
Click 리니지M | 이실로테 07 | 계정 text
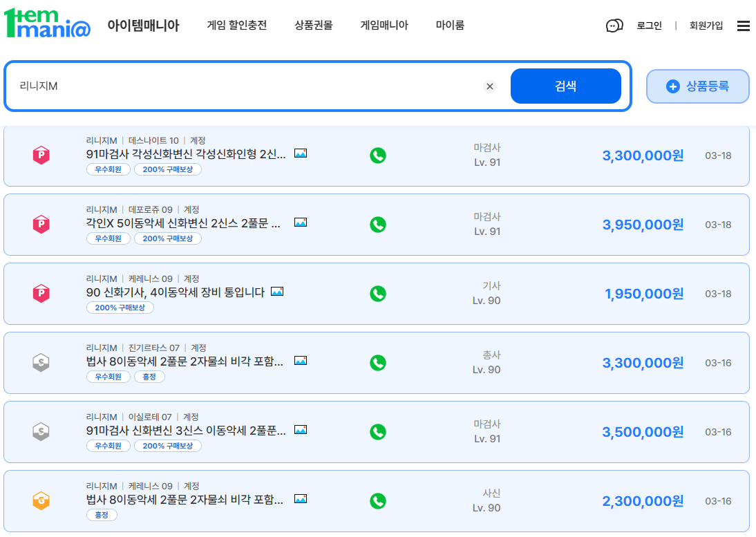pos(142,417)
